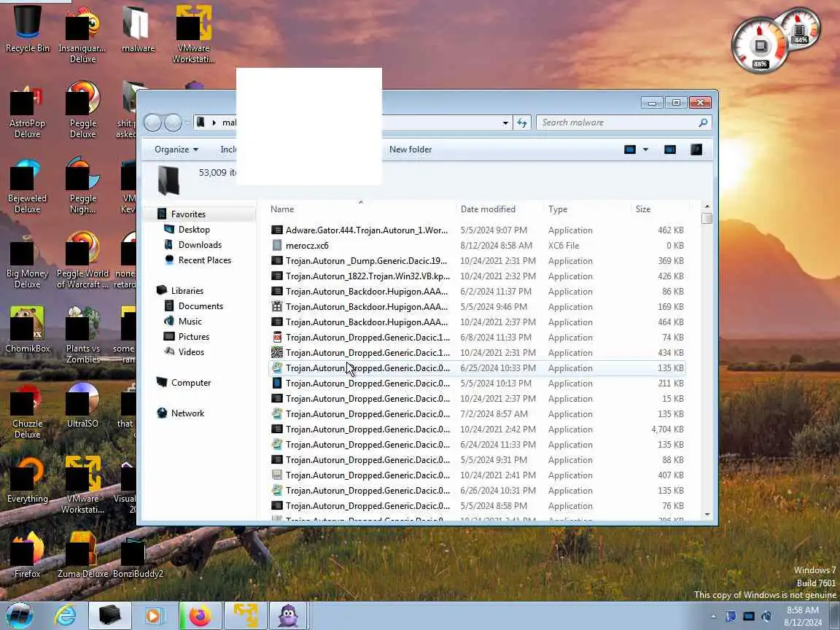This screenshot has height=630, width=840.
Task: Open the Windows Start menu orb
Action: (x=19, y=615)
